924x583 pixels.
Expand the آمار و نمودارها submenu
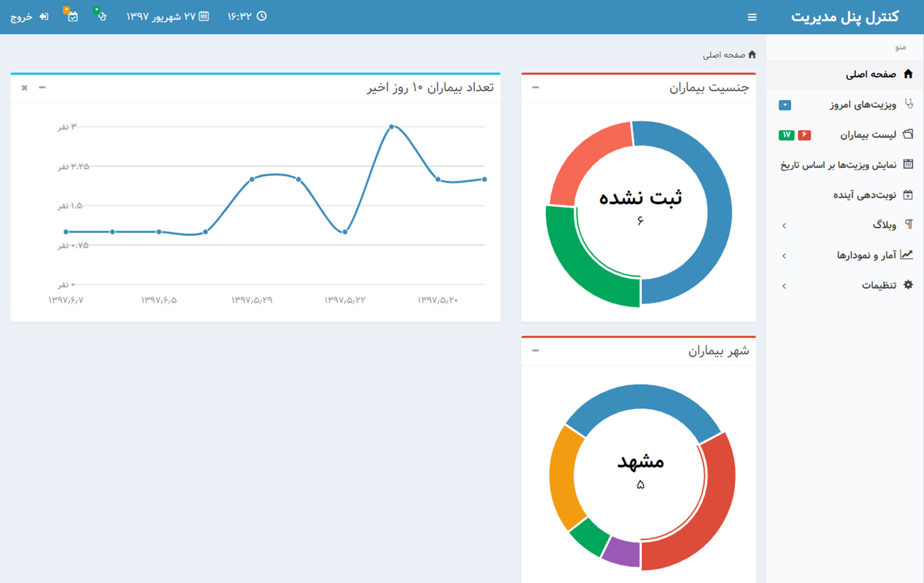point(865,255)
